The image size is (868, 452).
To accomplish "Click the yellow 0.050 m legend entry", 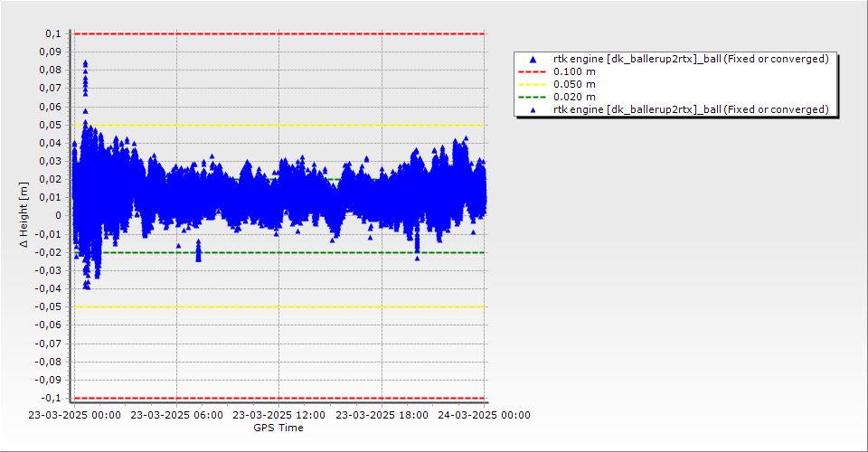I will [x=557, y=85].
